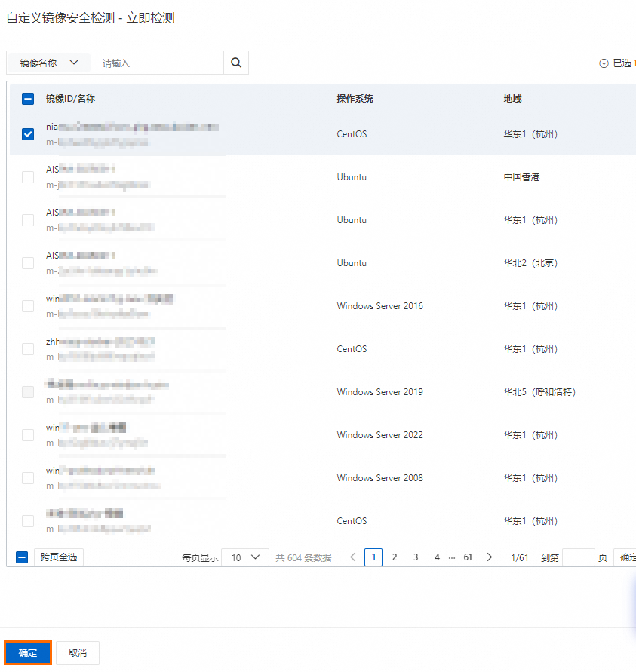Uncheck the first CentOS image row checkbox
The image size is (636, 672).
[28, 134]
